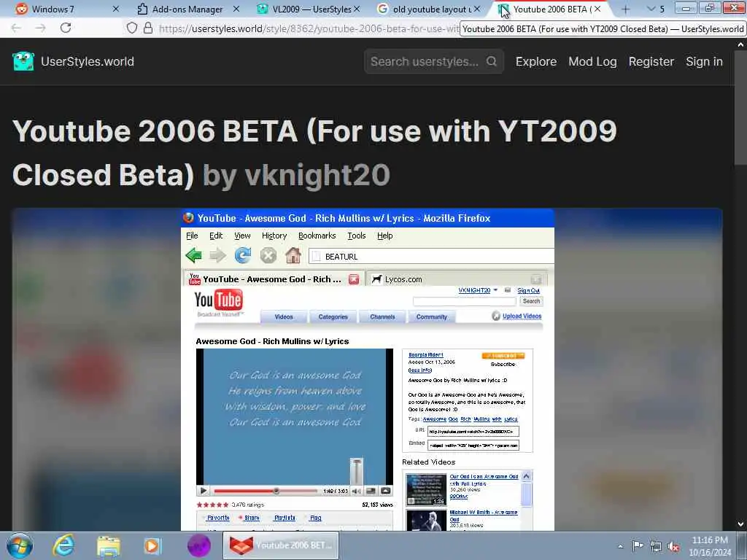The width and height of the screenshot is (747, 560).
Task: Click the page scrollbar down arrow
Action: [x=740, y=524]
